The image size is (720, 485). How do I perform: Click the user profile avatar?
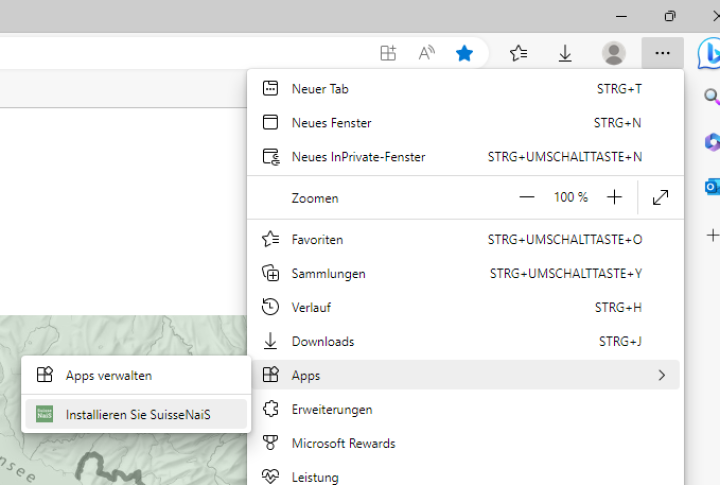(x=614, y=53)
